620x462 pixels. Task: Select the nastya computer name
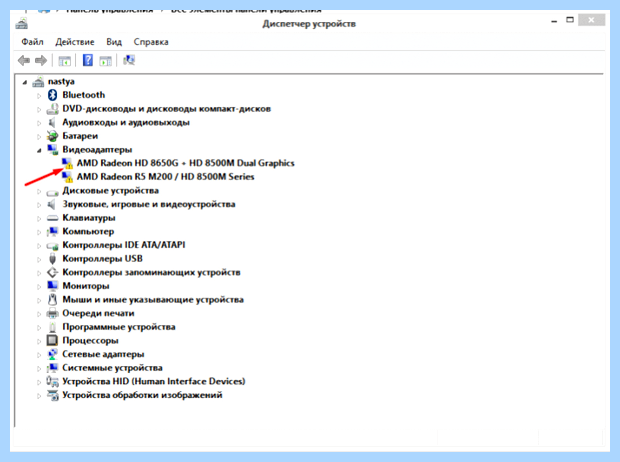(61, 81)
